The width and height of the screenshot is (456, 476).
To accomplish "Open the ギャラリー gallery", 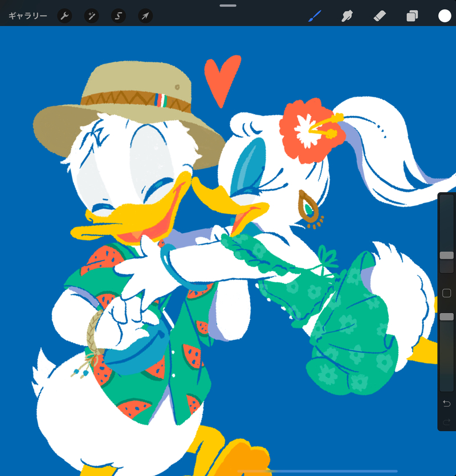I will click(27, 16).
